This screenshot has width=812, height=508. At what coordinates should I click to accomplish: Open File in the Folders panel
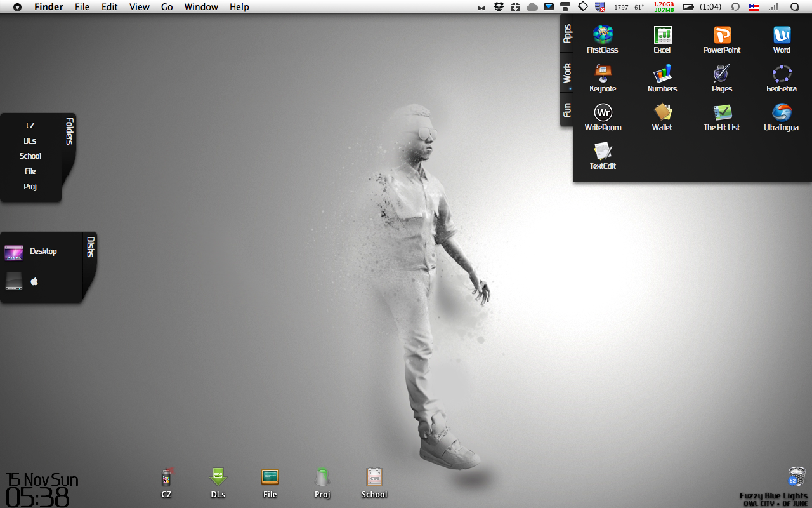pos(30,171)
